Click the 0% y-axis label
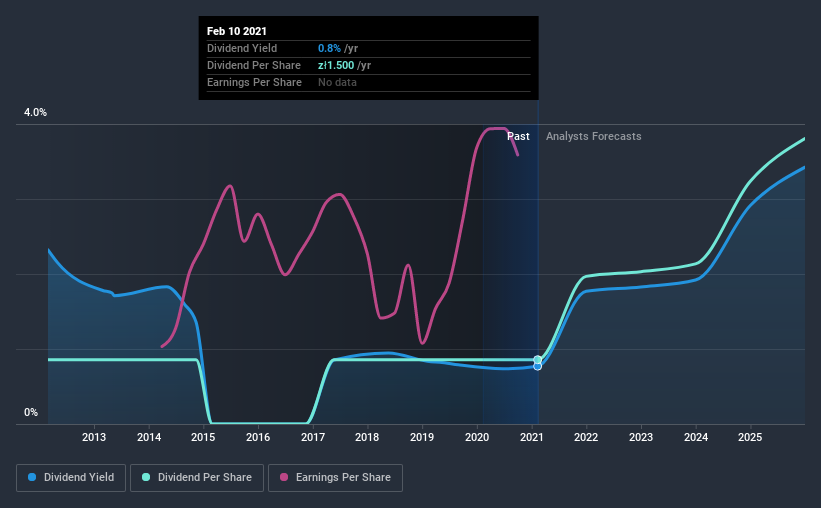 (31, 412)
